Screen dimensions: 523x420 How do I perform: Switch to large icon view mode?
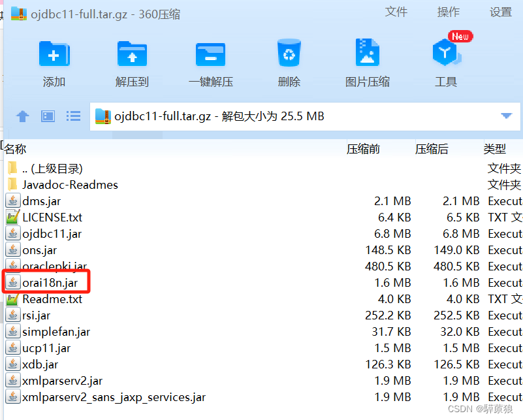[x=47, y=116]
